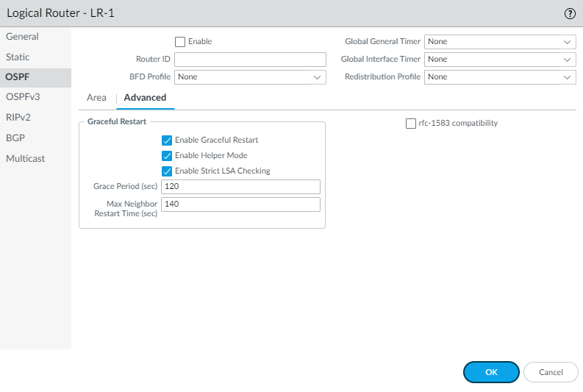Viewport: 583px width, 392px height.
Task: Click the Router ID input field
Action: (249, 60)
